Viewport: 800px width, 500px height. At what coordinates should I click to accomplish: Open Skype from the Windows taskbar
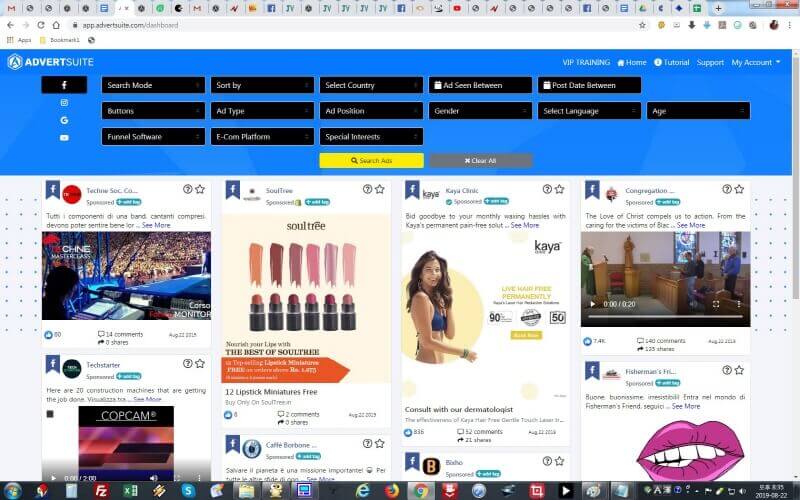pyautogui.click(x=188, y=491)
